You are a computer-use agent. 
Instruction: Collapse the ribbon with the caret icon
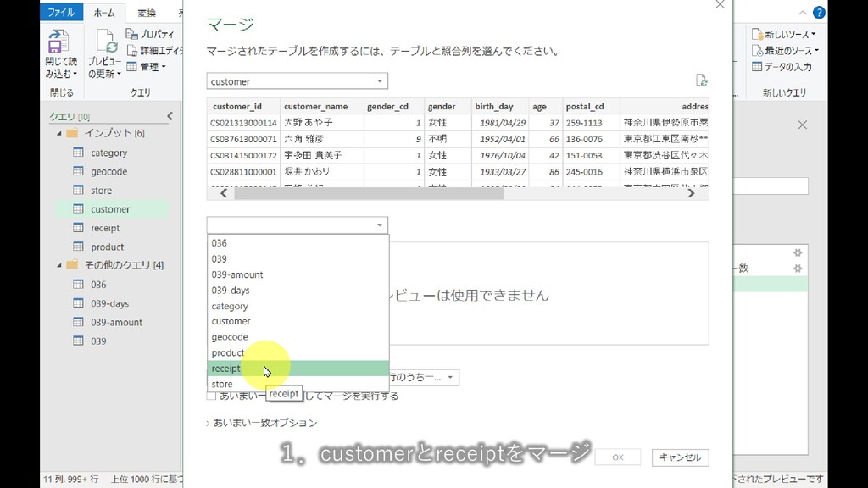[x=803, y=12]
